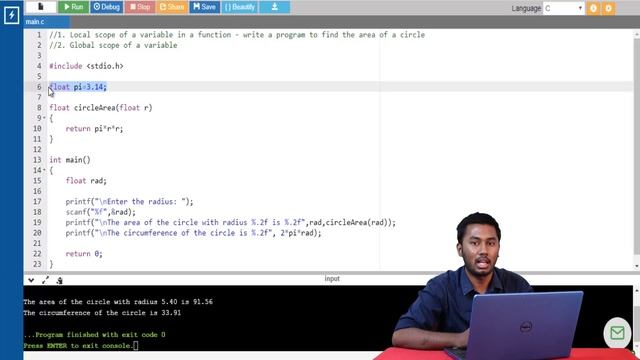Click the printf 'Enter the radius' line
Image resolution: width=640 pixels, height=360 pixels.
(x=129, y=202)
